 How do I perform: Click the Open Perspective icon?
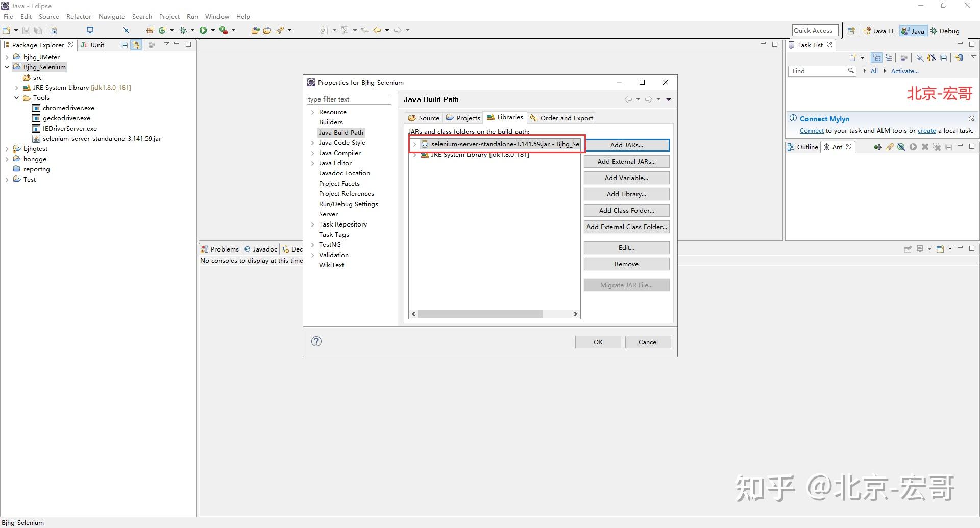[851, 31]
